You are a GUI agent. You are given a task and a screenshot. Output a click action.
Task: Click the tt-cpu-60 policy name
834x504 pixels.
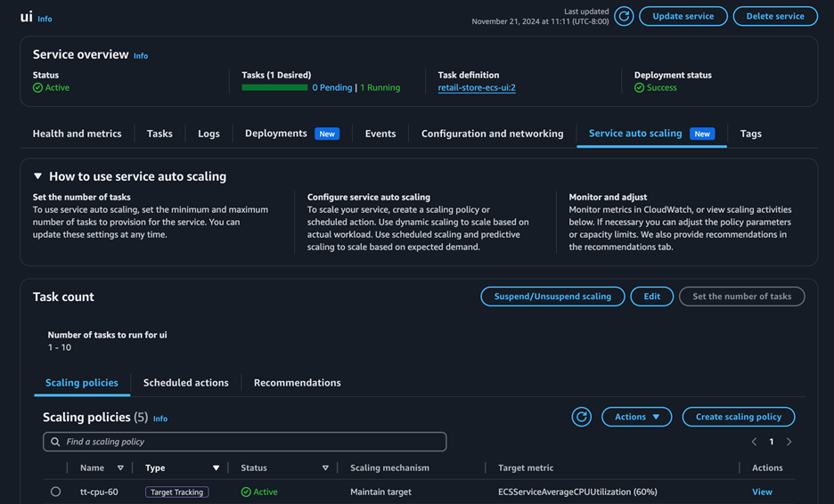pyautogui.click(x=100, y=492)
